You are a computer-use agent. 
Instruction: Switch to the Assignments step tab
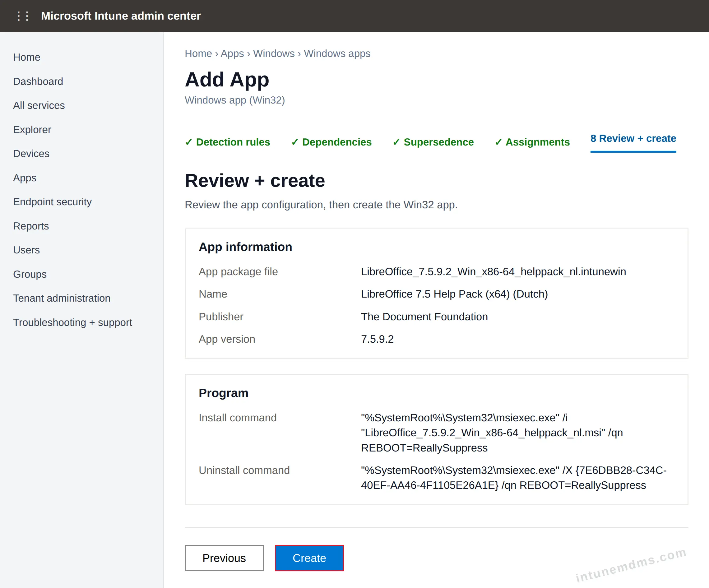tap(532, 142)
